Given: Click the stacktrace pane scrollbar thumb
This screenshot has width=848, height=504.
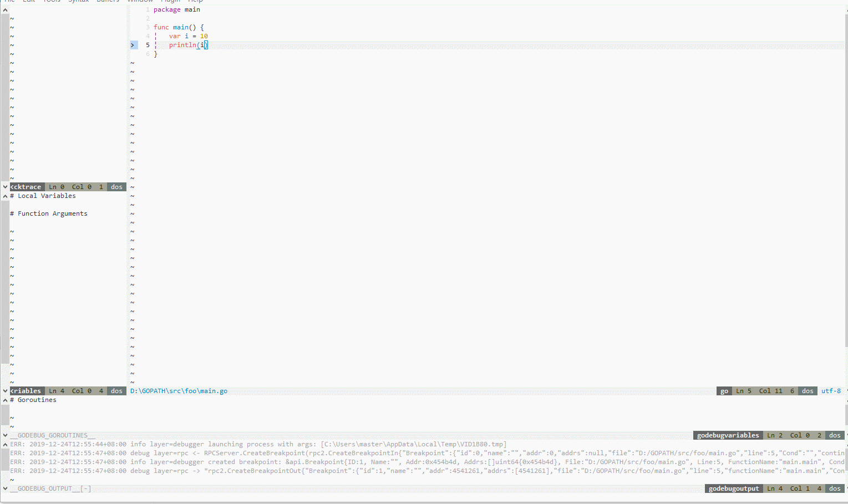Looking at the screenshot, I should pyautogui.click(x=5, y=98).
